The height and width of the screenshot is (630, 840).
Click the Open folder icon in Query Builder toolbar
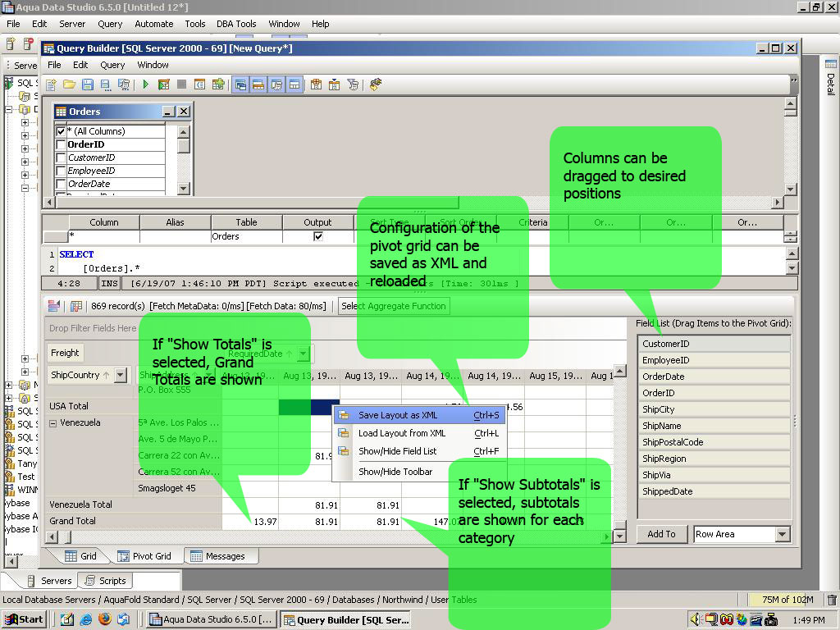coord(69,84)
